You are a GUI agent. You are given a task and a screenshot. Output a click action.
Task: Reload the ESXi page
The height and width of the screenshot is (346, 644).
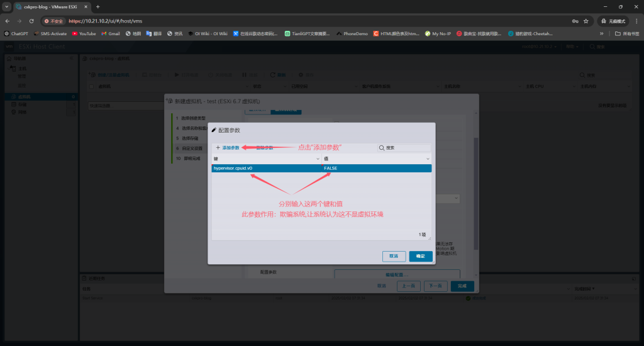(x=31, y=21)
